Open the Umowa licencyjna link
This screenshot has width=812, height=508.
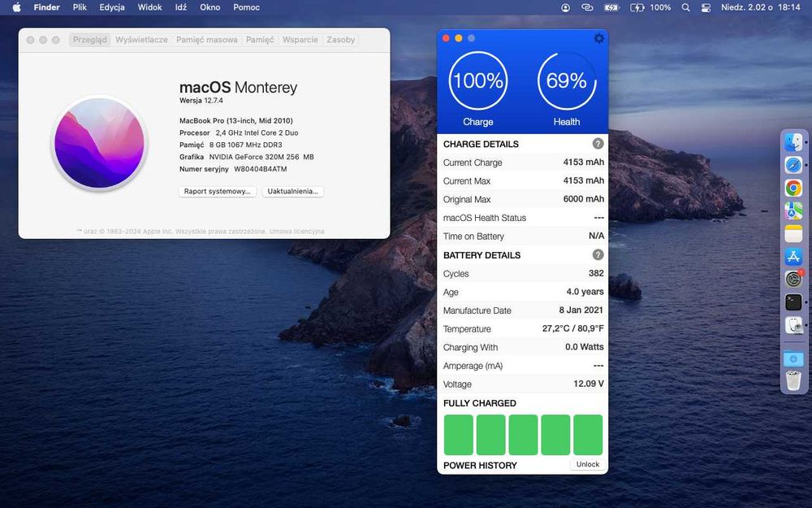(x=296, y=231)
